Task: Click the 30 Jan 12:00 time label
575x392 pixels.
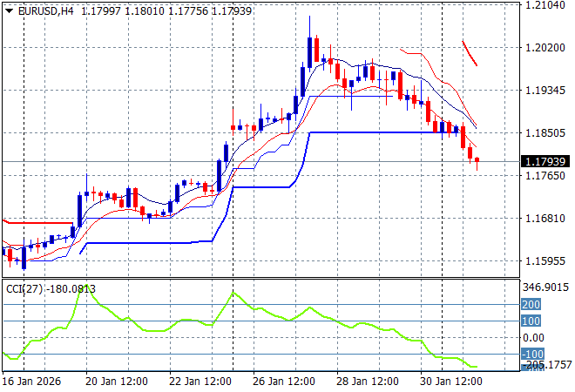Action: pos(451,382)
